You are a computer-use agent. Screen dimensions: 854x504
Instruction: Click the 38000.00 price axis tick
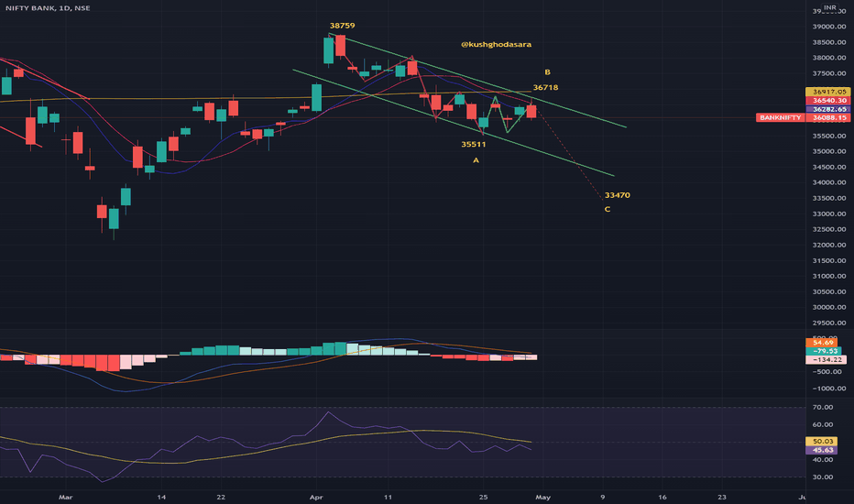(829, 58)
